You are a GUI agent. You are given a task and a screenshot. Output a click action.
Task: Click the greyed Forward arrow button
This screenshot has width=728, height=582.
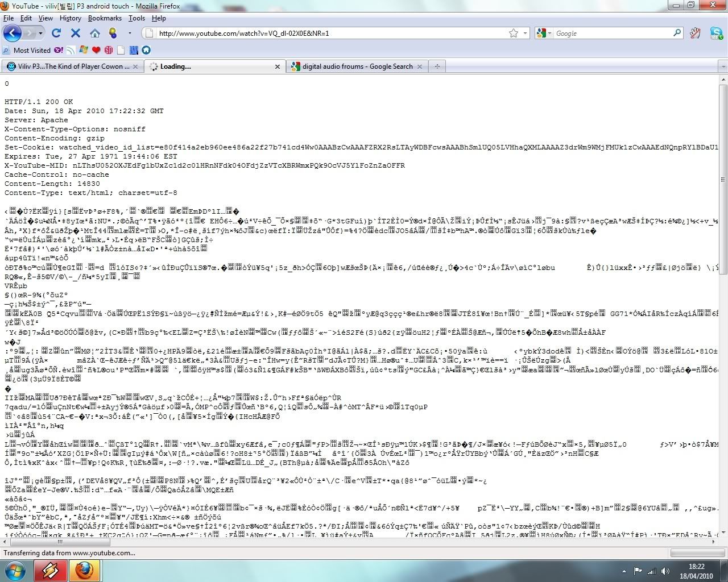[x=30, y=33]
